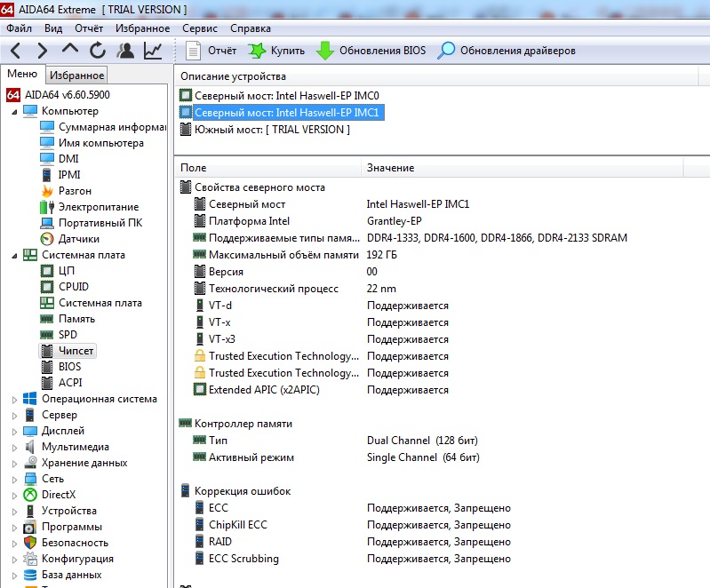Click the CPUID chip icon
This screenshot has height=588, width=710.
[x=46, y=287]
